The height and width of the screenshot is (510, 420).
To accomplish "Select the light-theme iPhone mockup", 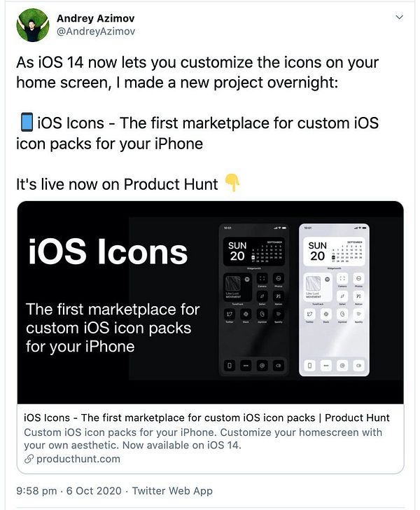I will 334,300.
